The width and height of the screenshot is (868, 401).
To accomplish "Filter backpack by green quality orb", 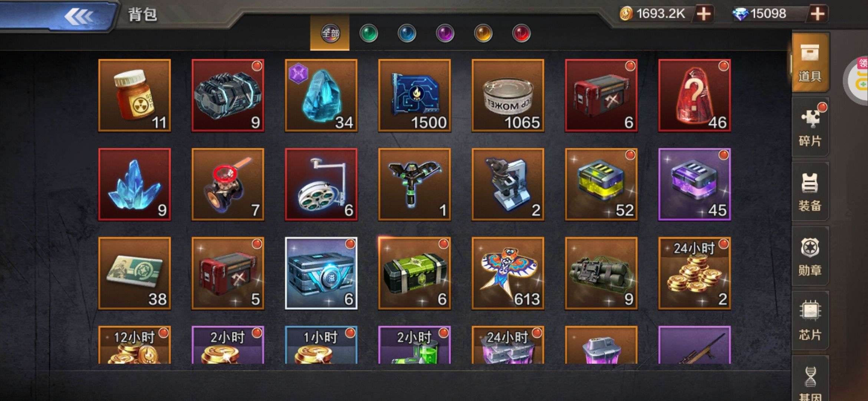I will (x=368, y=34).
